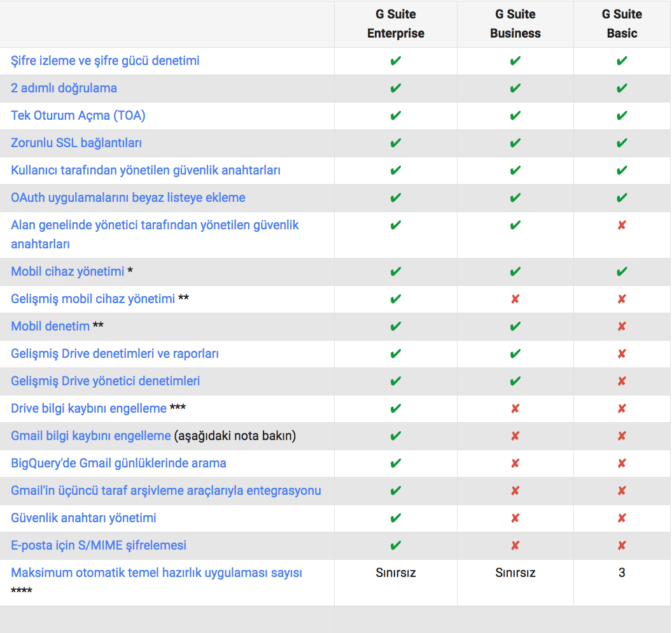Image resolution: width=672 pixels, height=633 pixels.
Task: Follow the Zorunlu SSL bağlantıları link
Action: point(76,143)
